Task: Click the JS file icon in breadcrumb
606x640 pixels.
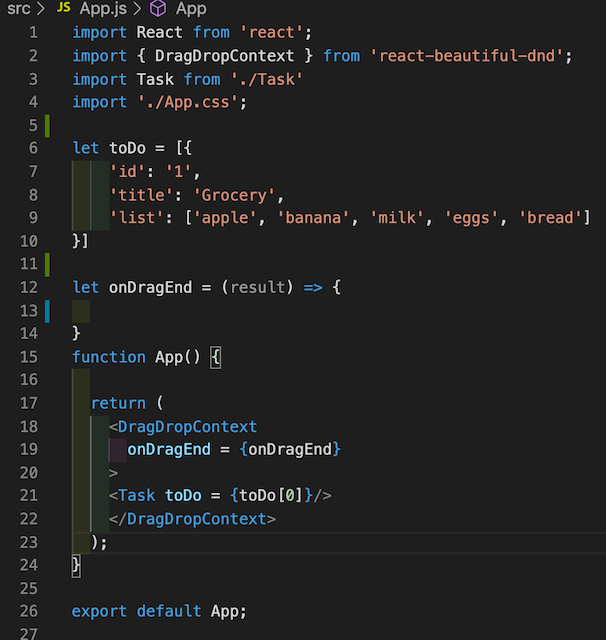Action: [x=64, y=7]
